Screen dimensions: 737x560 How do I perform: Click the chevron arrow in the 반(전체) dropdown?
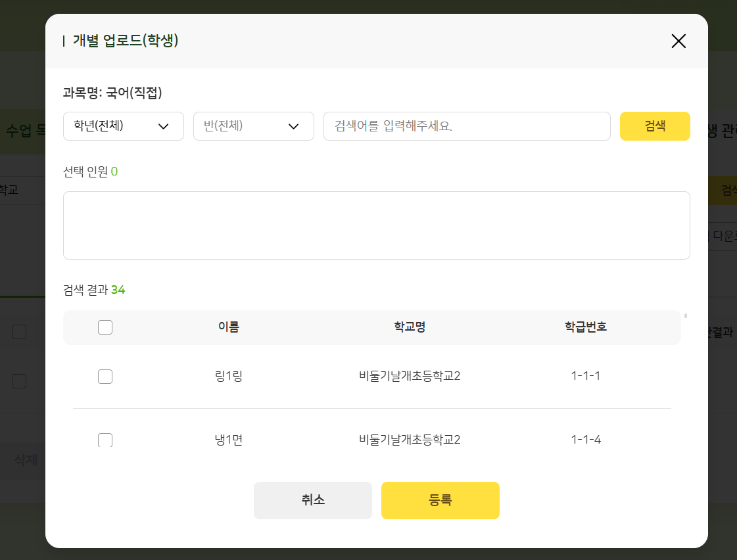[x=294, y=127]
